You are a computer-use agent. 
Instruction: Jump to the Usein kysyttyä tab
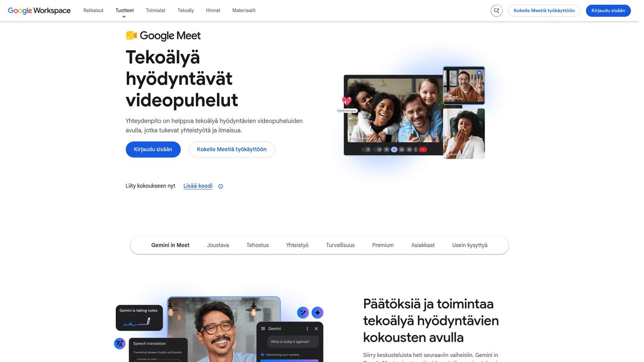coord(470,245)
